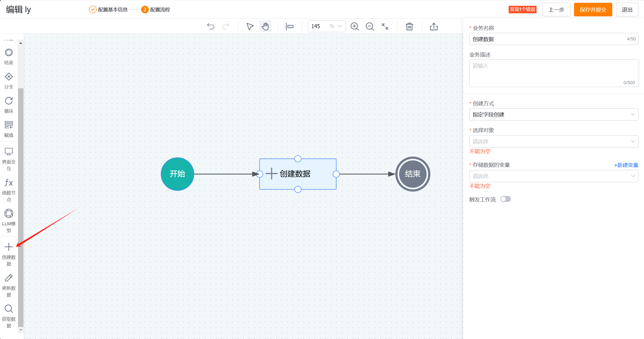Screen dimensions: 644x339
Task: Zoom in with magnifier plus icon
Action: 355,26
